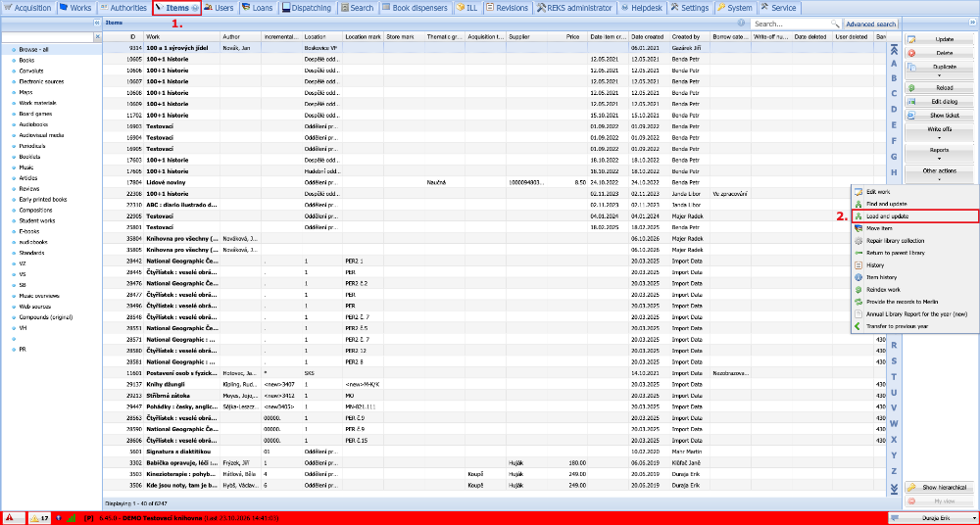The height and width of the screenshot is (525, 980).
Task: Select Provide the records to Merlin
Action: (915, 302)
